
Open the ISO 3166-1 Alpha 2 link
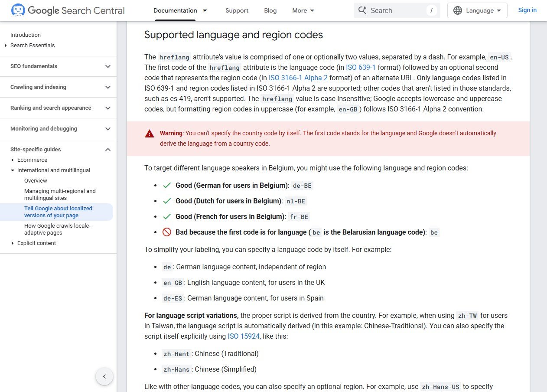298,78
